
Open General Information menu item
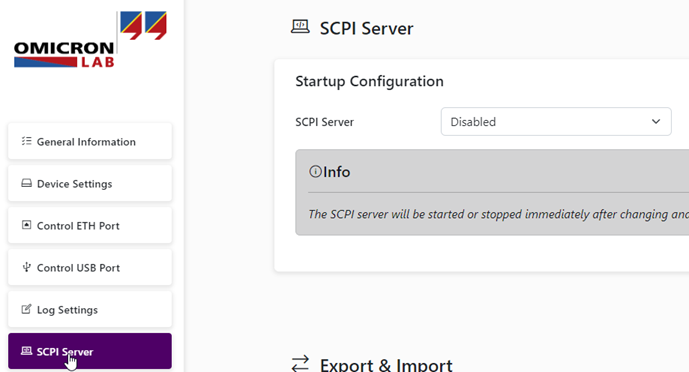(90, 141)
